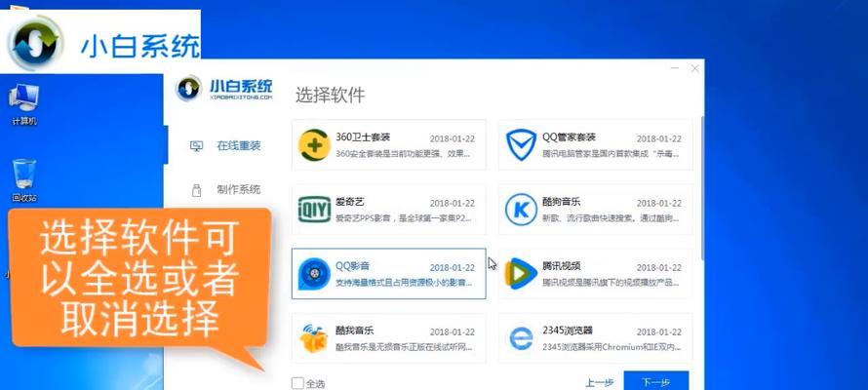The image size is (868, 390).
Task: Click 酷狗音乐 description starting 新歌
Action: [x=611, y=218]
